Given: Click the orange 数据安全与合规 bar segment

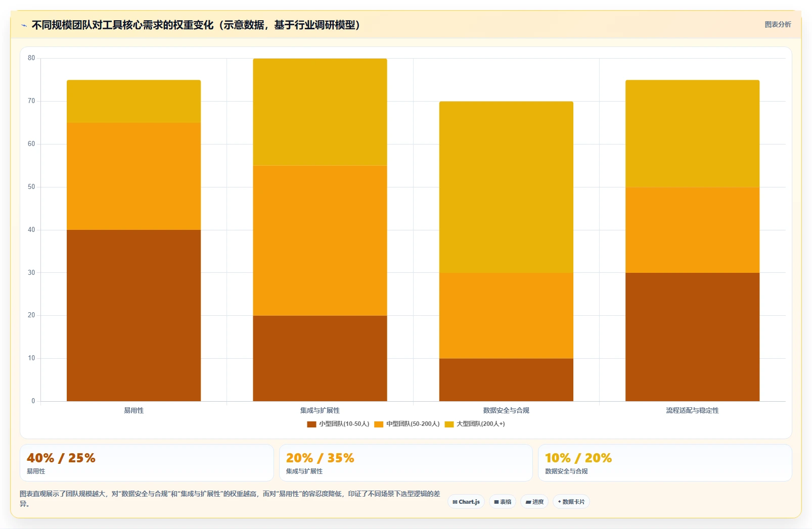Looking at the screenshot, I should pos(506,316).
